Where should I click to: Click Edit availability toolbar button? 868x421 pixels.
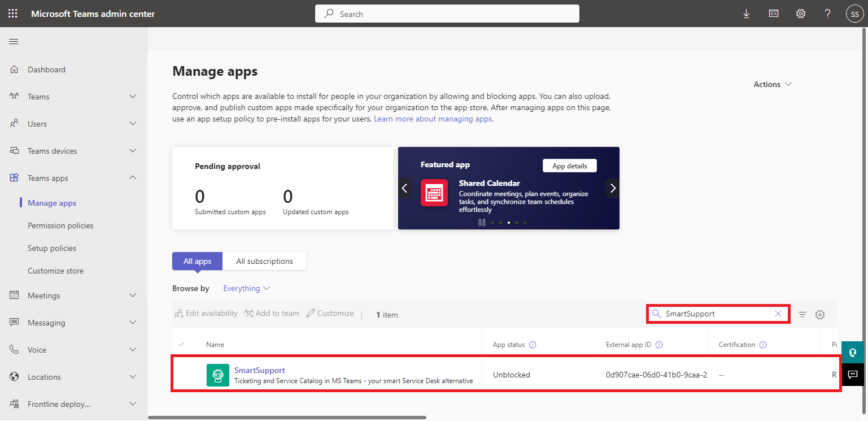pos(206,313)
